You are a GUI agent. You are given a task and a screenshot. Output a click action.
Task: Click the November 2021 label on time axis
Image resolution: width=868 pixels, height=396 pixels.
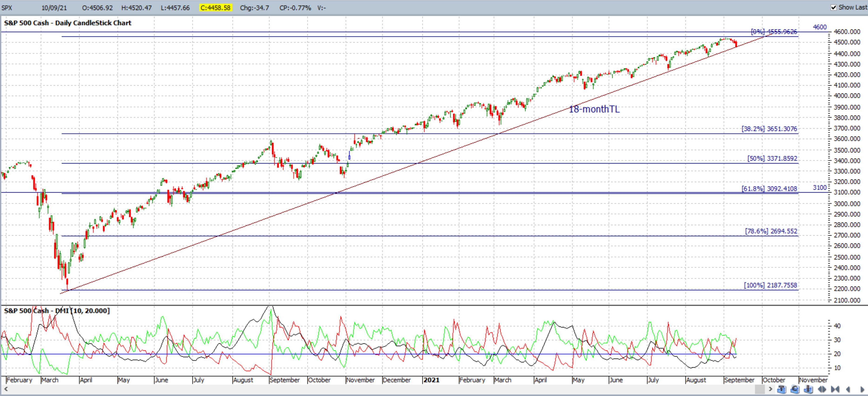[x=813, y=380]
